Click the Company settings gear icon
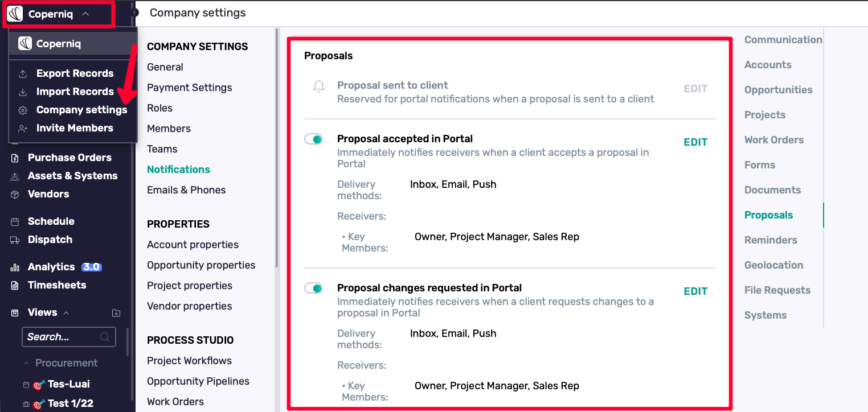Screen dimensions: 868x412 pyautogui.click(x=23, y=110)
